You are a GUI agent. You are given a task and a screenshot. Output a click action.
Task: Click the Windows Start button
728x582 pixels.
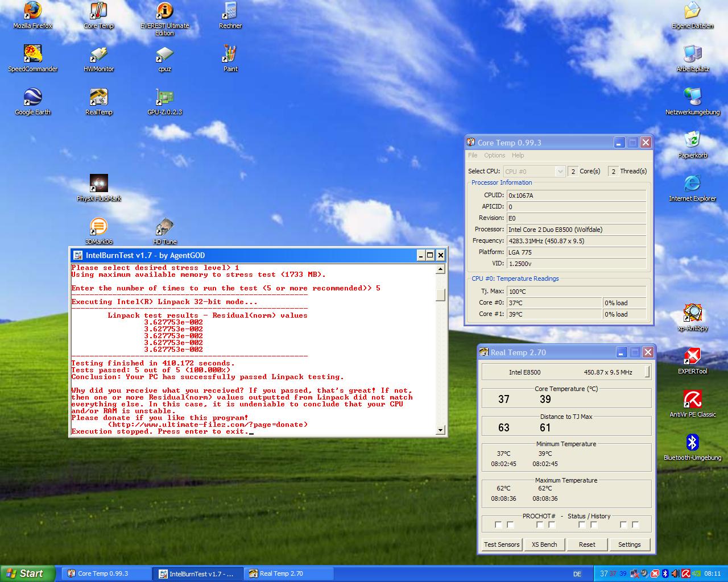coord(28,573)
